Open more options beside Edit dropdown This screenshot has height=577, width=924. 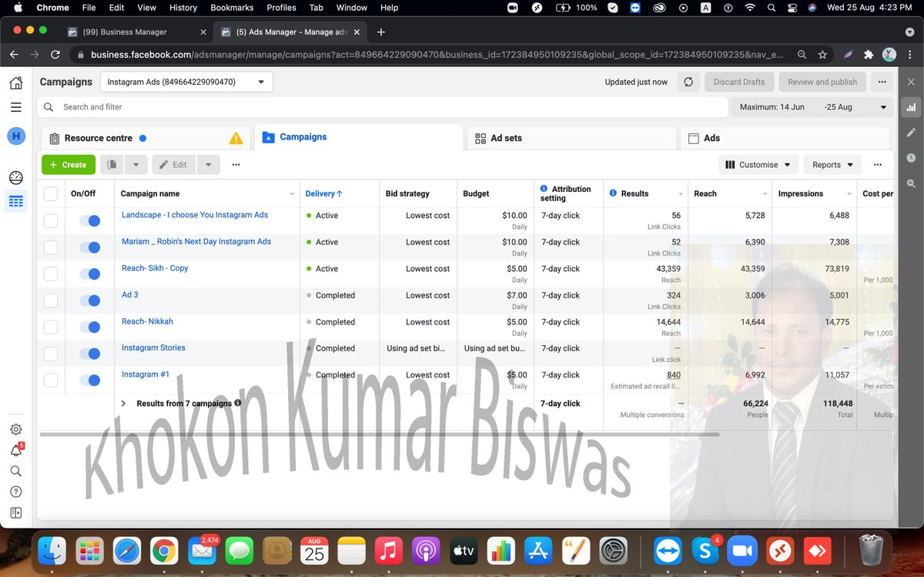point(236,164)
